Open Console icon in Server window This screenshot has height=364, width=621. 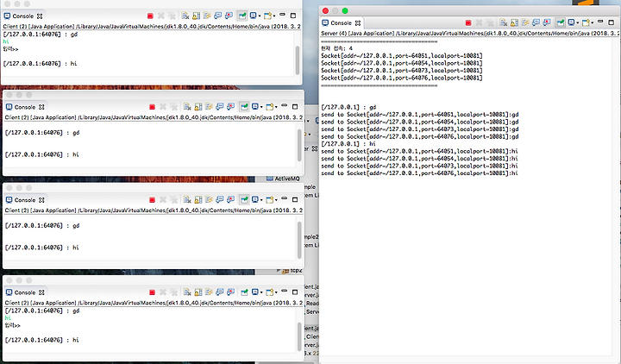point(586,22)
